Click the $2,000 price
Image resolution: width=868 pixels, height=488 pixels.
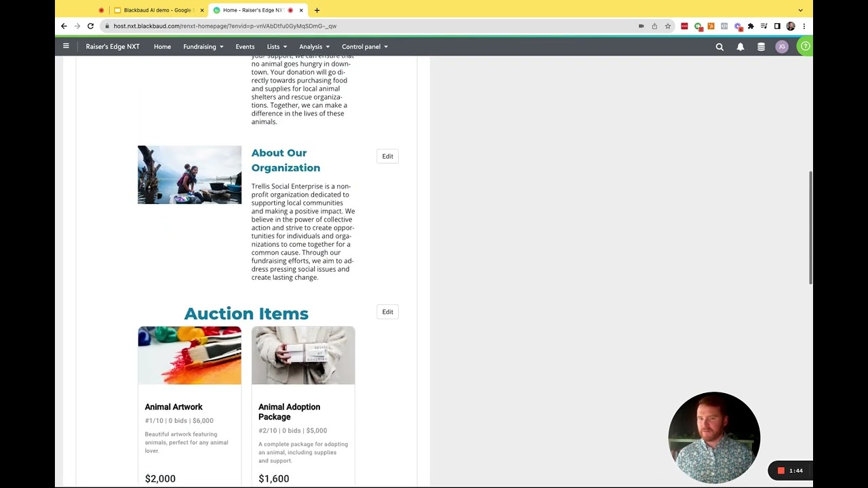click(160, 479)
